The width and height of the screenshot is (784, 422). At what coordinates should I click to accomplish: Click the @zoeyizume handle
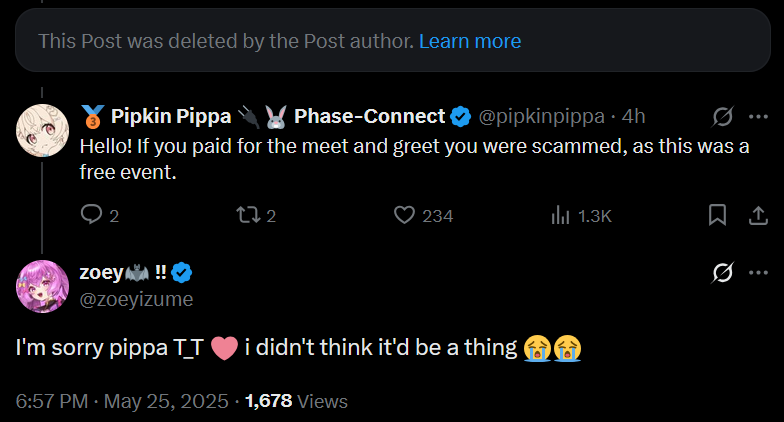pos(135,299)
